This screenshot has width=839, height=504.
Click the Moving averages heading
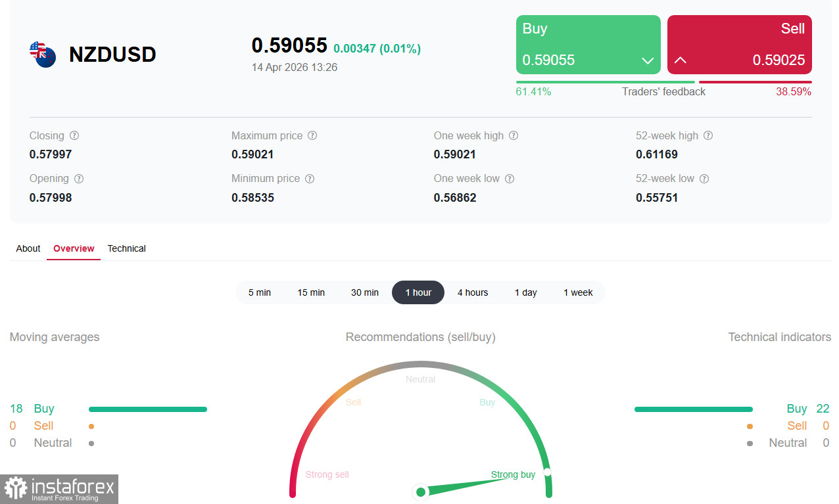tap(55, 337)
